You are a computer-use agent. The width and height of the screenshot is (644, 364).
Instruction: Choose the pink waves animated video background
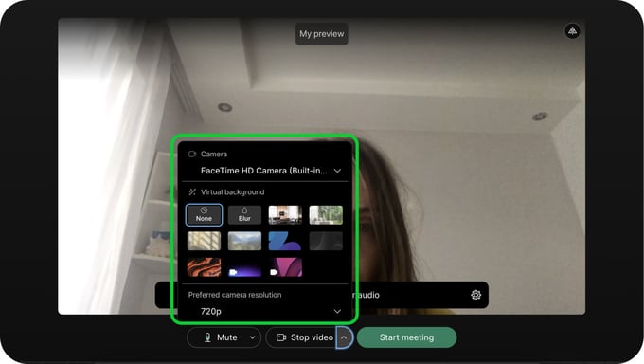tap(285, 267)
